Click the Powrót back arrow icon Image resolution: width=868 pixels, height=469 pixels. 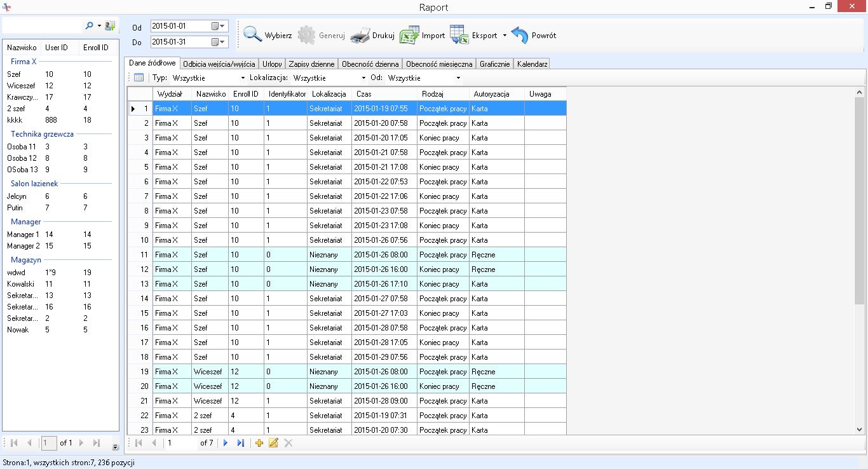click(520, 35)
